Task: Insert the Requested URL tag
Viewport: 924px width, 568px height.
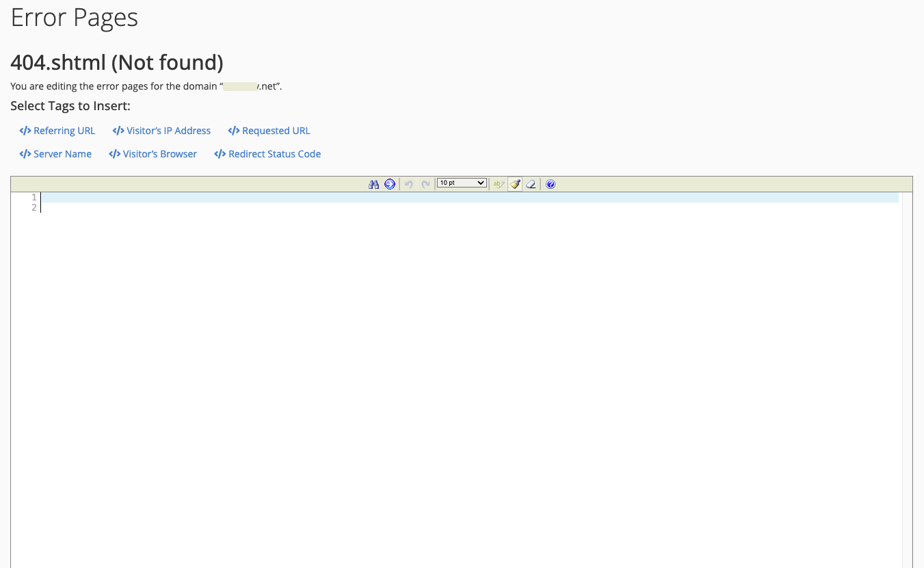Action: click(276, 131)
